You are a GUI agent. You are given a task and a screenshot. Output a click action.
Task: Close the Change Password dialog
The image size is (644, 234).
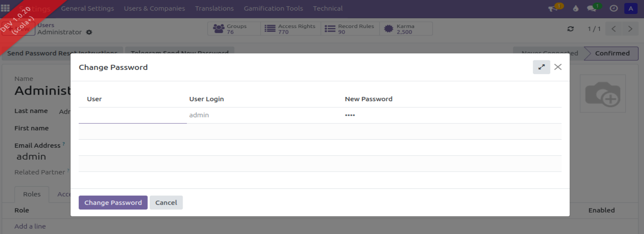click(558, 67)
